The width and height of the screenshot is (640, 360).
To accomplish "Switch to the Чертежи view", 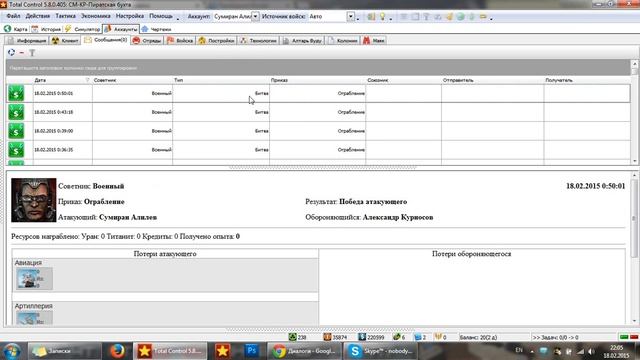I will [x=156, y=29].
